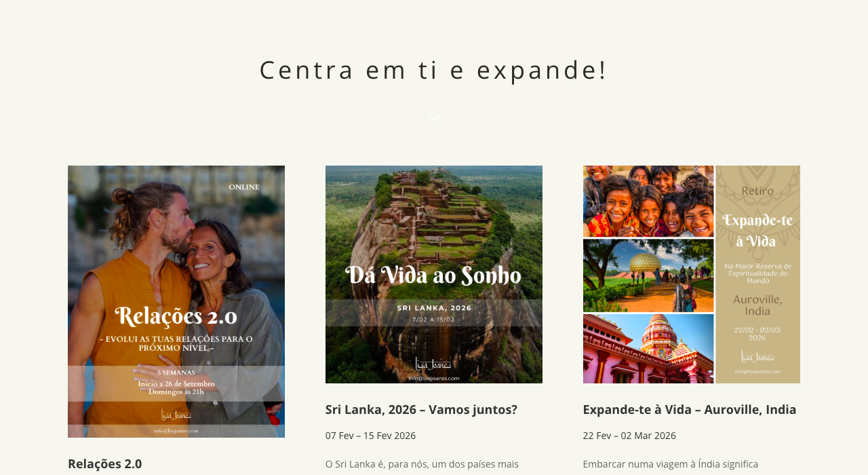This screenshot has width=868, height=475.
Task: Click the ONLINE label on Relações poster
Action: 243,187
